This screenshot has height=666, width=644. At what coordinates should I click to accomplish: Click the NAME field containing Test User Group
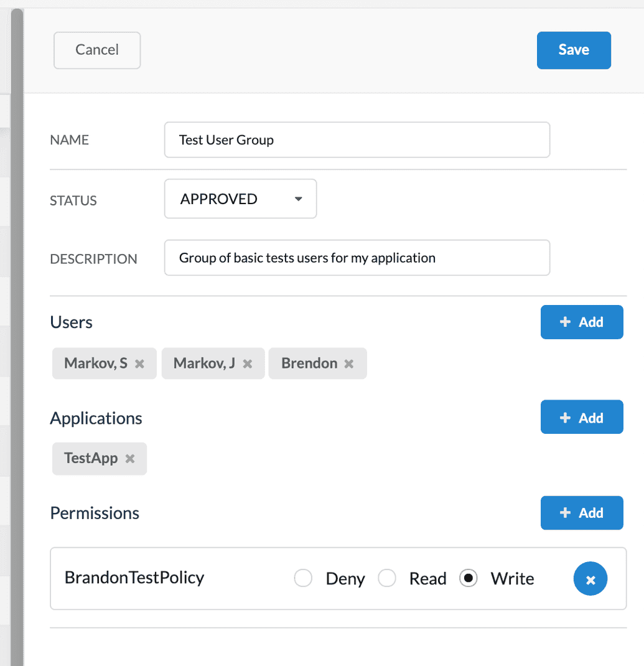357,140
